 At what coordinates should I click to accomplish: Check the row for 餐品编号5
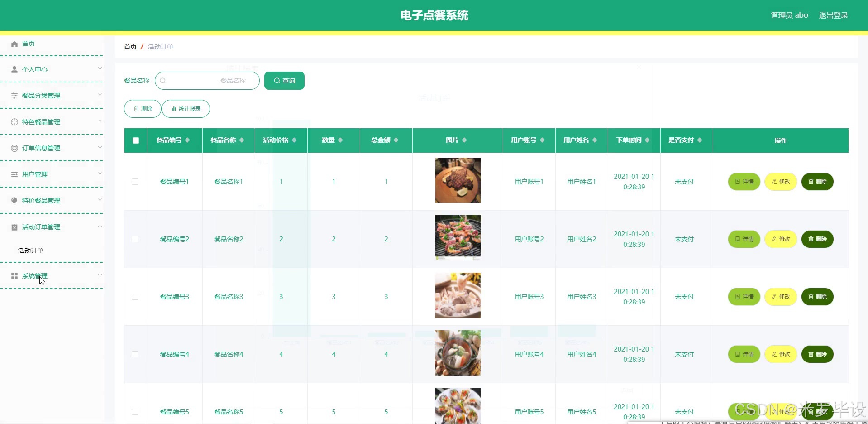point(135,412)
